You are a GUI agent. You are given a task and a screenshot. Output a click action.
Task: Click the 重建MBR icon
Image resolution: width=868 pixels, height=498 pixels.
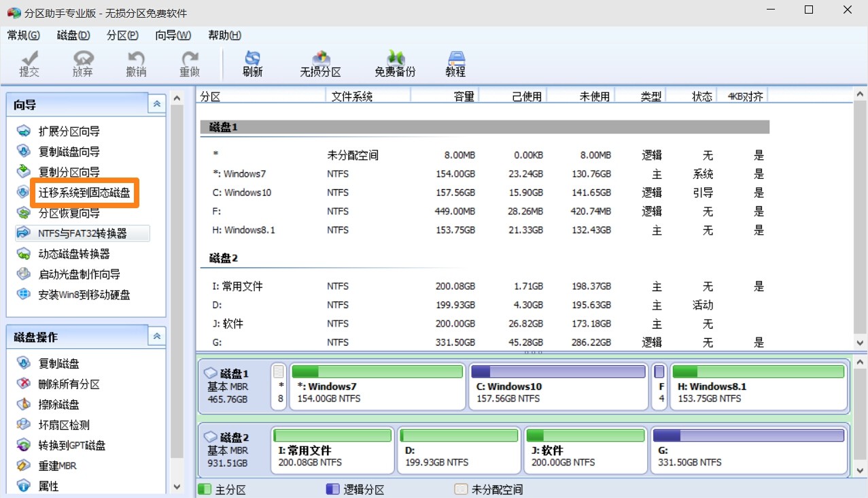pos(24,465)
